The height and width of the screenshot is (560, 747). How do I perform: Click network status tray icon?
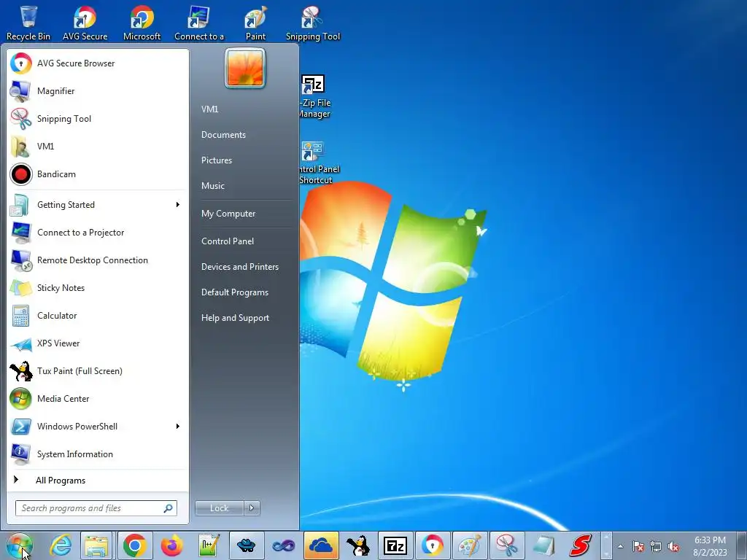pyautogui.click(x=656, y=547)
